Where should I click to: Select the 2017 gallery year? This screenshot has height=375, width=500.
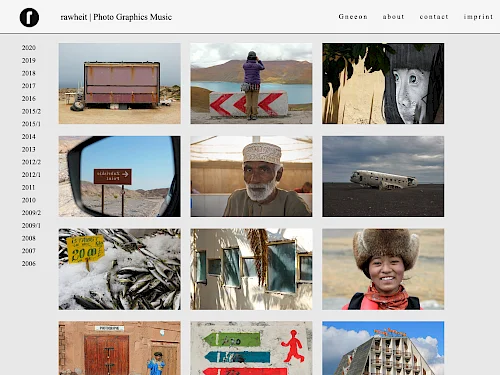coord(29,86)
